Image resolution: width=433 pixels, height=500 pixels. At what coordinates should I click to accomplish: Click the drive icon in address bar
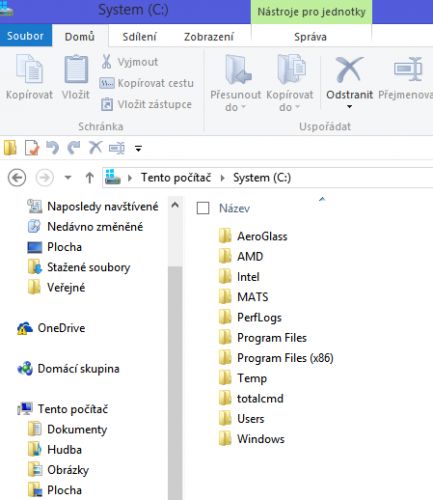point(113,177)
